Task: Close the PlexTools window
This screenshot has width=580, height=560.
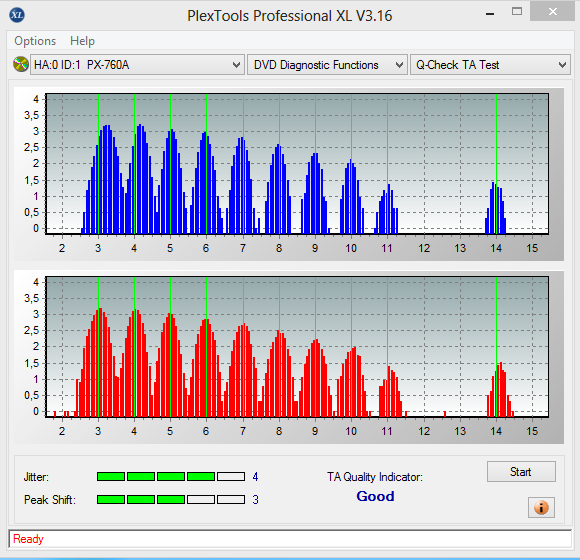Action: click(x=553, y=12)
